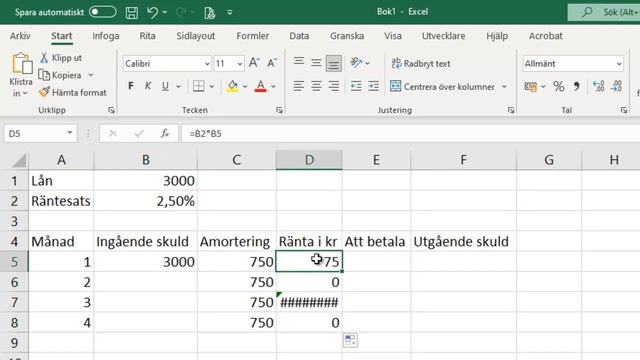The image size is (640, 360).
Task: Decrease font size with smaller A icon
Action: [272, 63]
